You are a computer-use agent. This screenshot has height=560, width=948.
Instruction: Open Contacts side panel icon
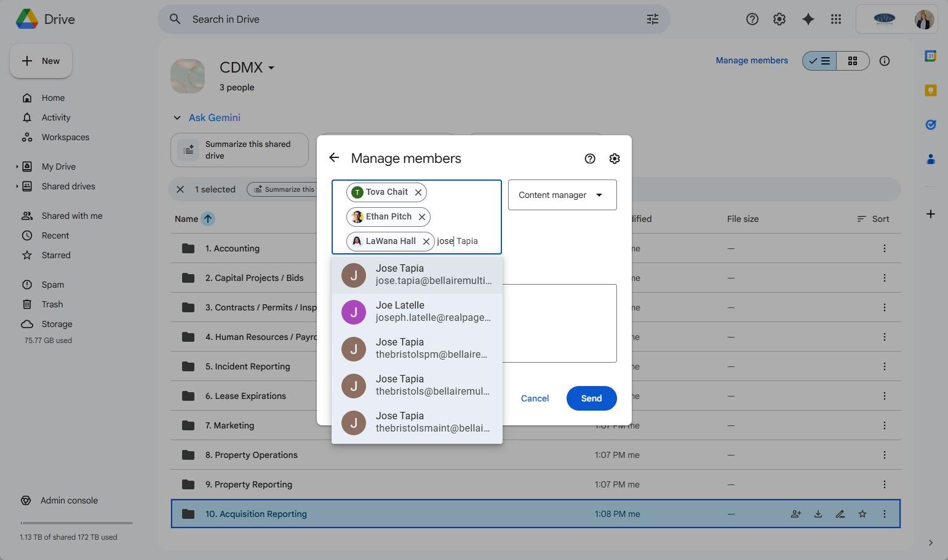click(x=931, y=159)
